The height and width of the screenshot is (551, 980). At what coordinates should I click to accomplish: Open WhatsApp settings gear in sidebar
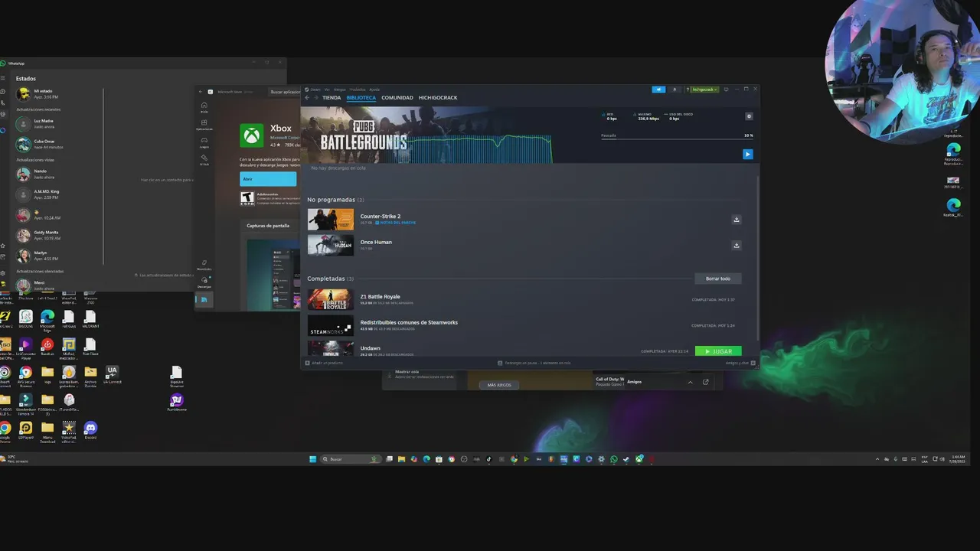click(x=4, y=272)
